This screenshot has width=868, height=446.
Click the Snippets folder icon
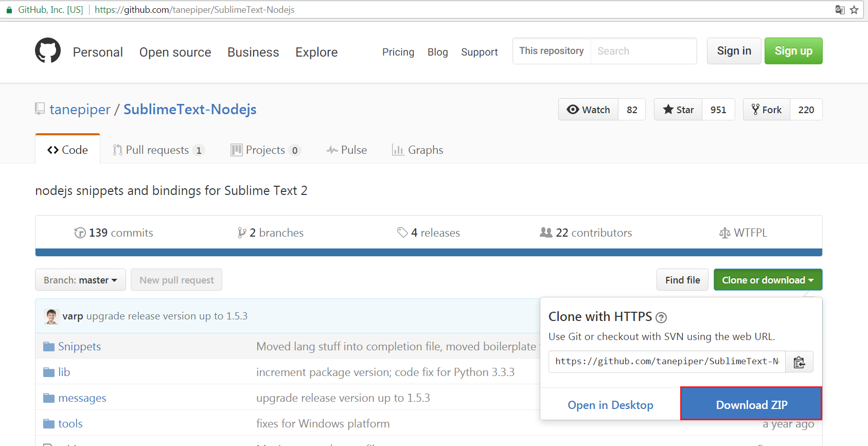(x=49, y=346)
